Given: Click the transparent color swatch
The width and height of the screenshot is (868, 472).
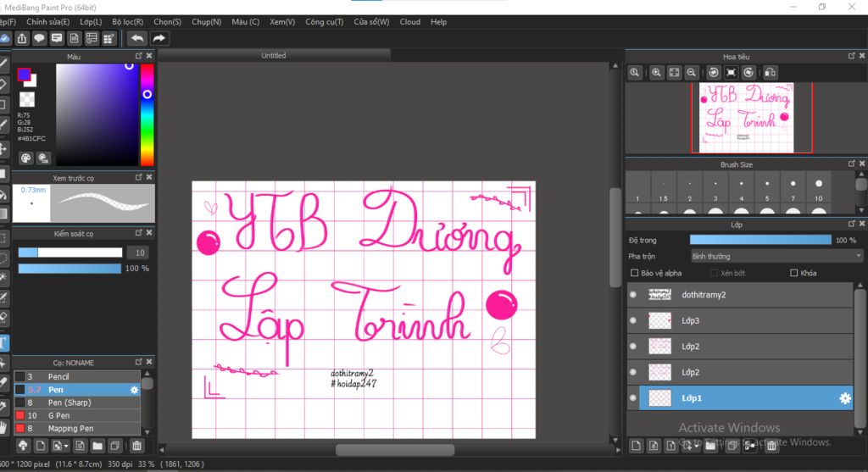Looking at the screenshot, I should pos(27,100).
